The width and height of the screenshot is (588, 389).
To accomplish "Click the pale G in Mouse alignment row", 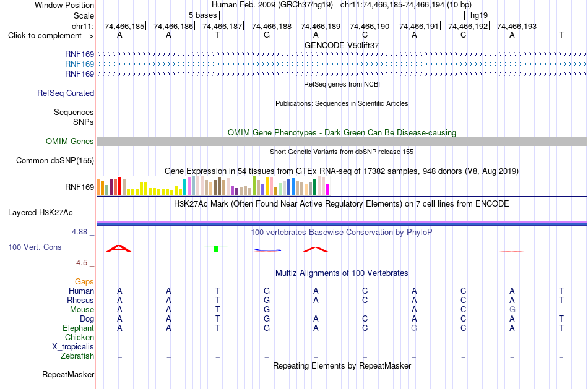I will pyautogui.click(x=512, y=310).
